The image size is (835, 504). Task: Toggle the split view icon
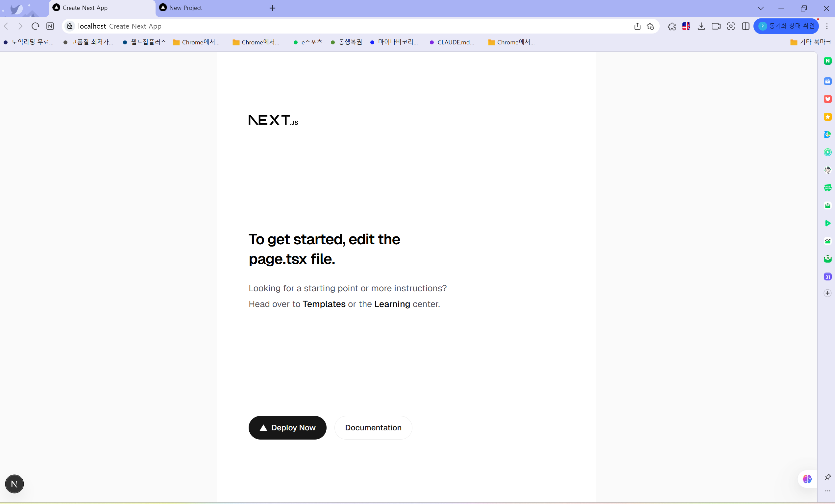click(746, 26)
